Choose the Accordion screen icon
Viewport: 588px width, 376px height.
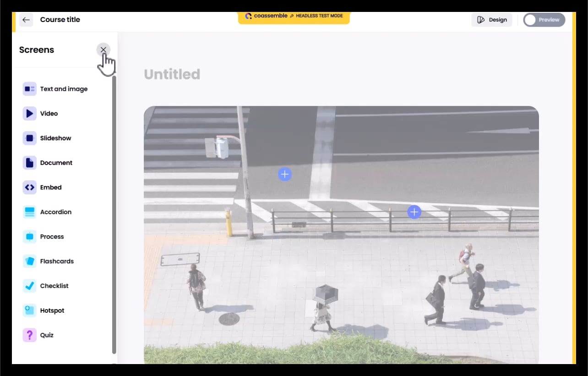(x=30, y=212)
